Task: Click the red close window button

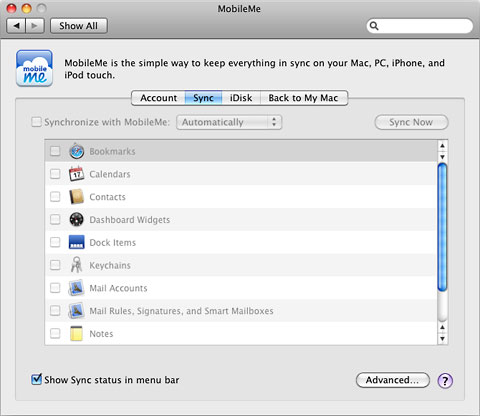Action: (12, 8)
